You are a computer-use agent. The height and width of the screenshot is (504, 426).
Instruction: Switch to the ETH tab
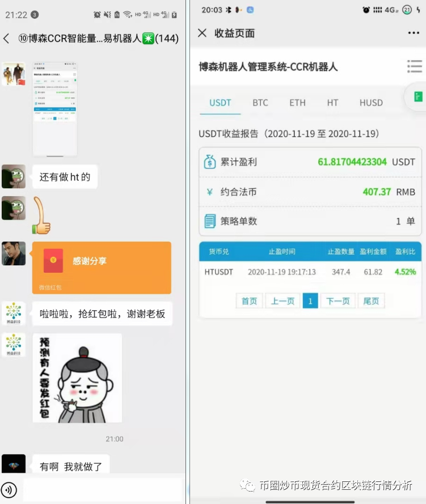pos(297,103)
